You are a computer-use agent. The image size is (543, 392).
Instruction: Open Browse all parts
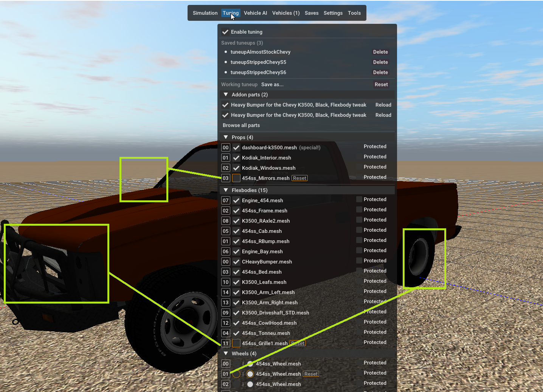click(x=241, y=126)
